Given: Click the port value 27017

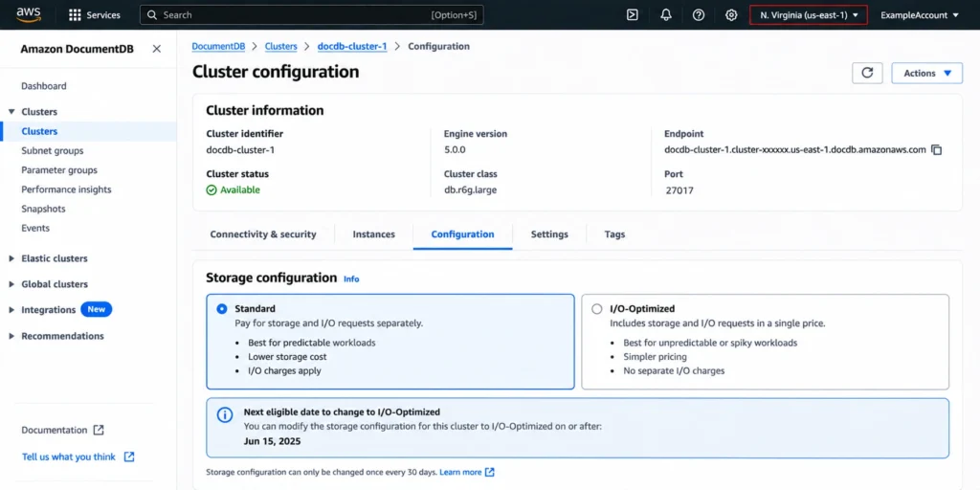Looking at the screenshot, I should pyautogui.click(x=679, y=190).
